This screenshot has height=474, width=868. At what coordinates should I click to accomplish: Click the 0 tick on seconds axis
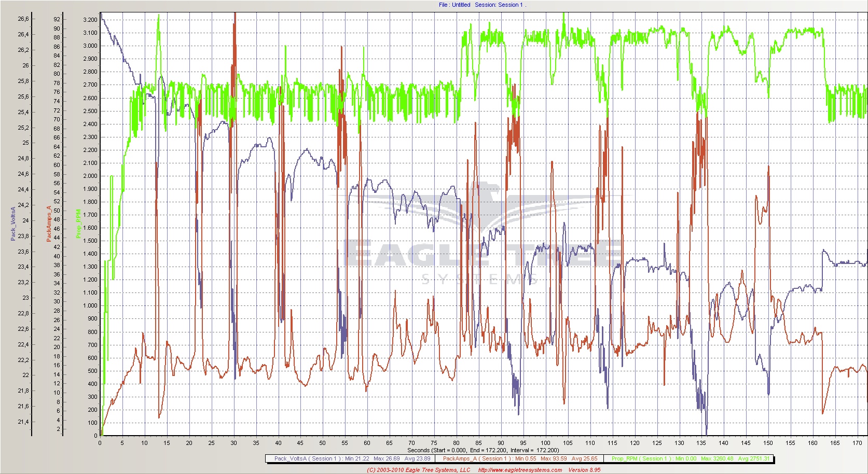(x=100, y=443)
